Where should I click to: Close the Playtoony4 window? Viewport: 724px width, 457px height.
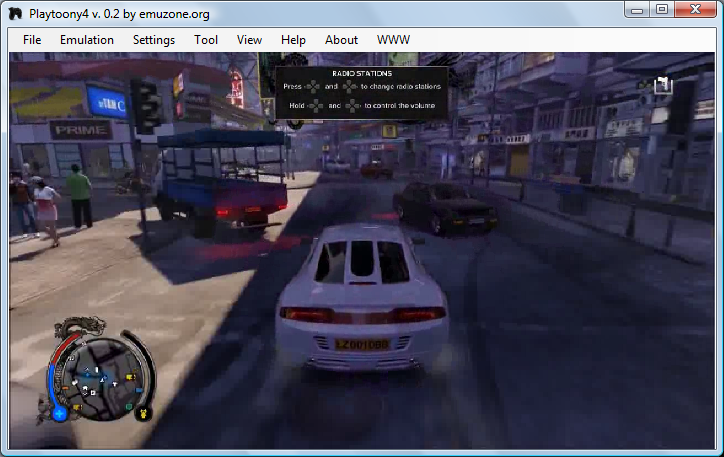(696, 10)
